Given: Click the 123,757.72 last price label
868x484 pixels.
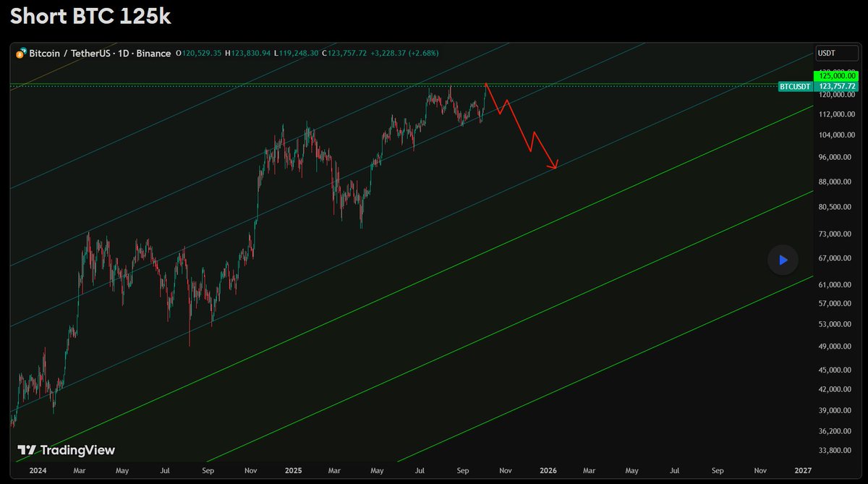Looking at the screenshot, I should (837, 86).
